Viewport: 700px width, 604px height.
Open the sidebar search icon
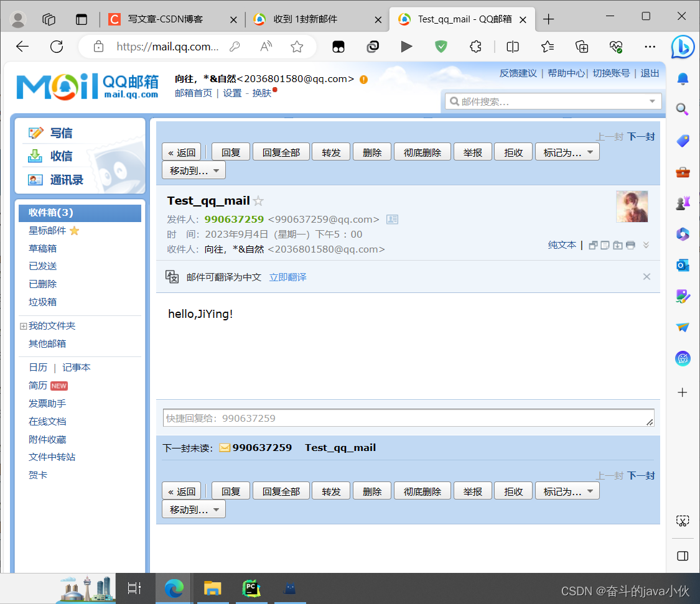(x=682, y=109)
